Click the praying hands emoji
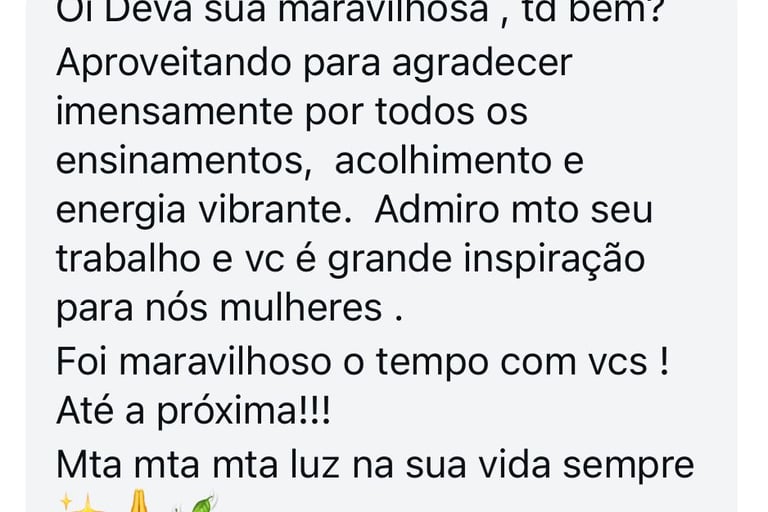768x512 pixels. click(138, 503)
